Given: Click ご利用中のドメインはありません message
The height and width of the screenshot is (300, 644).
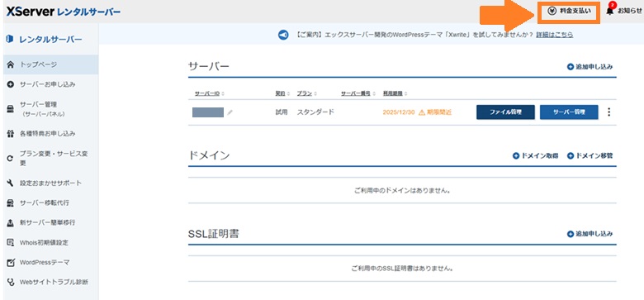Looking at the screenshot, I should (x=402, y=191).
